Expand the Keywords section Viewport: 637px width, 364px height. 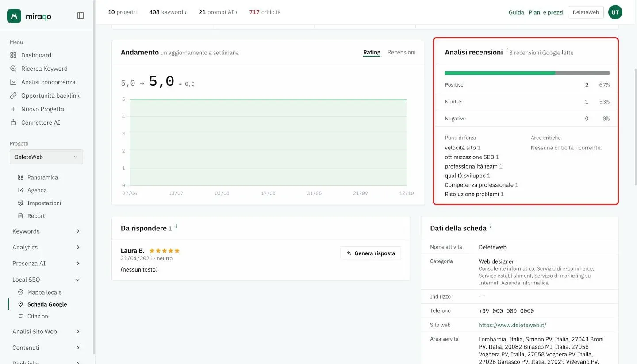pos(46,231)
